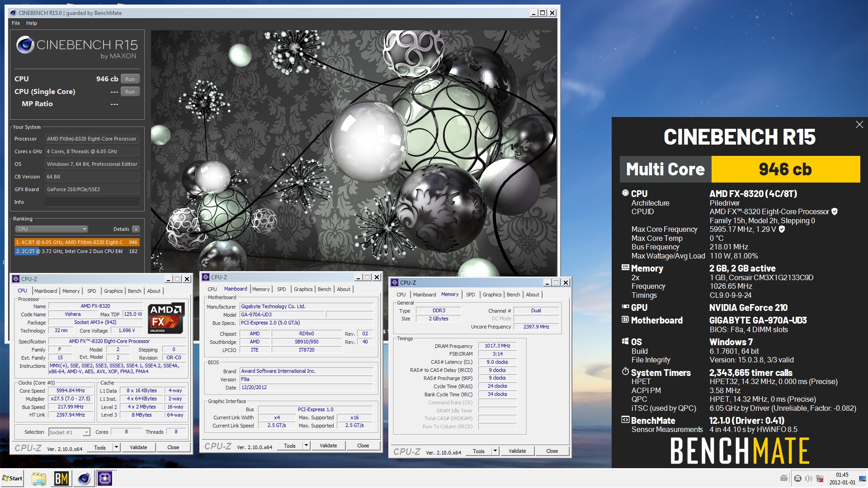Viewport: 868px width, 488px height.
Task: Click the Motherboard icon in BenchMate panel
Action: 625,319
